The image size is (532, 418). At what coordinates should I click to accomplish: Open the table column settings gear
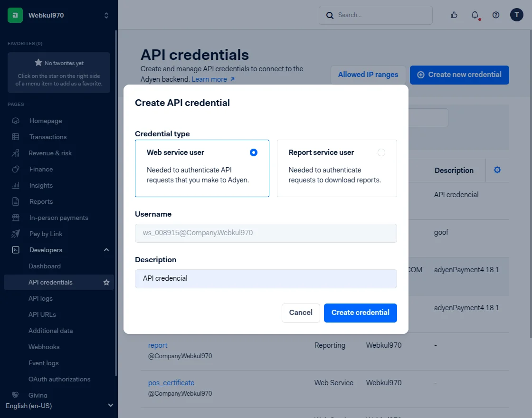[x=498, y=170]
